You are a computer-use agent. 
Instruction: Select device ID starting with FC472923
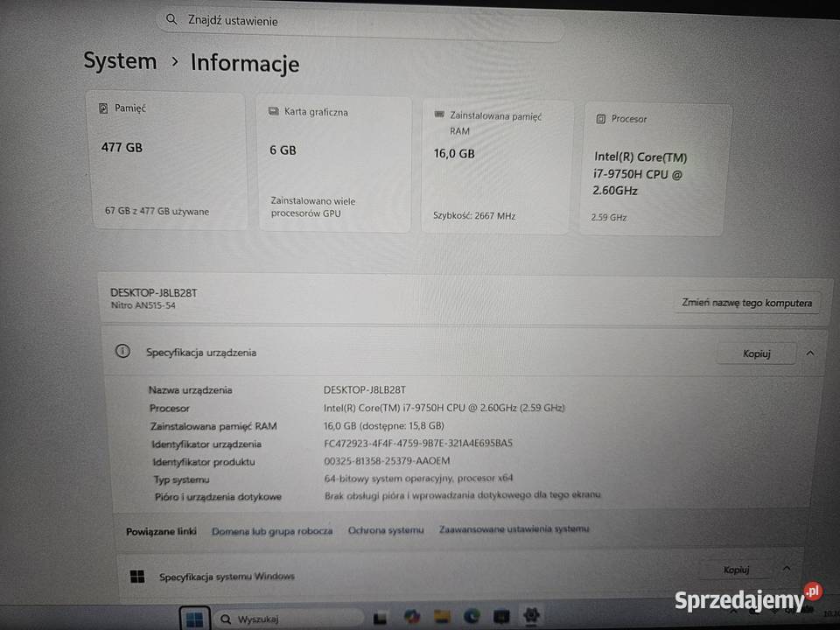418,443
